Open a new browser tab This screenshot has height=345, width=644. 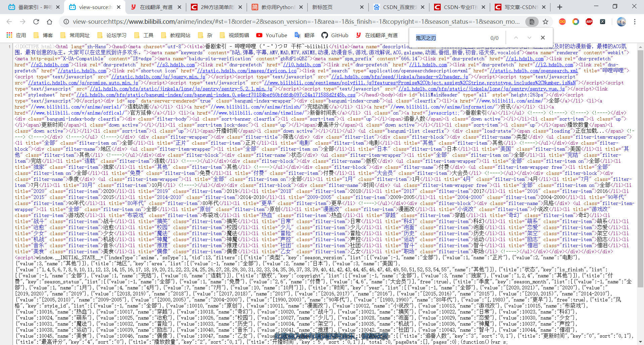pos(559,7)
